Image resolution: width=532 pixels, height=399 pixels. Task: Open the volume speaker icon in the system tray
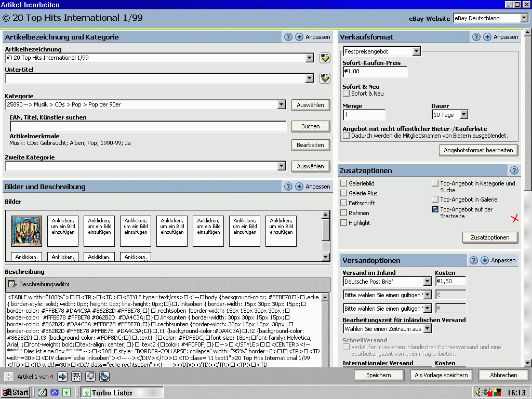[478, 393]
